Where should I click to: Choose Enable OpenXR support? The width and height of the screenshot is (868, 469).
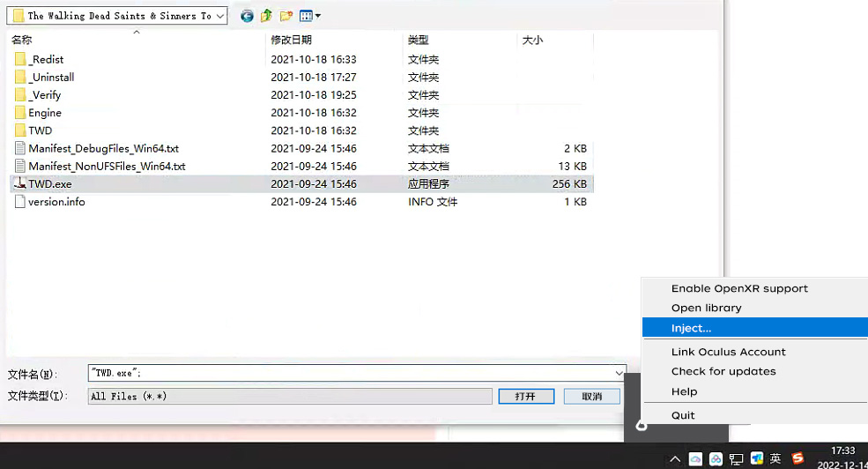[739, 288]
